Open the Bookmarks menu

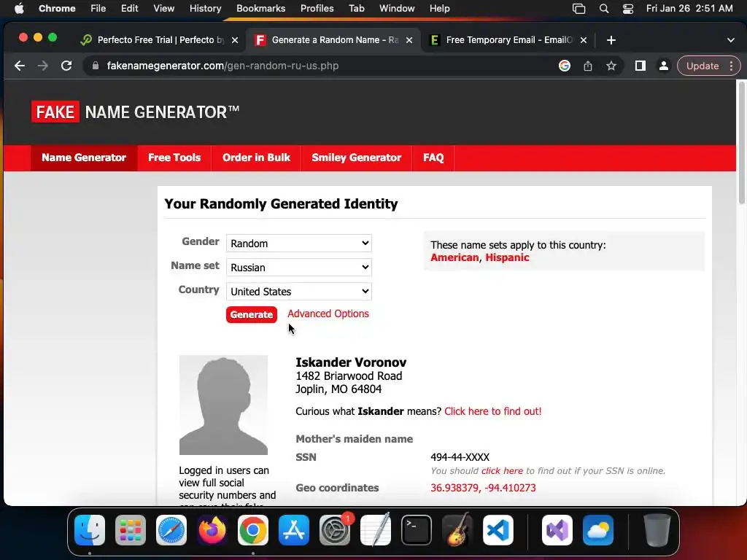pyautogui.click(x=260, y=9)
